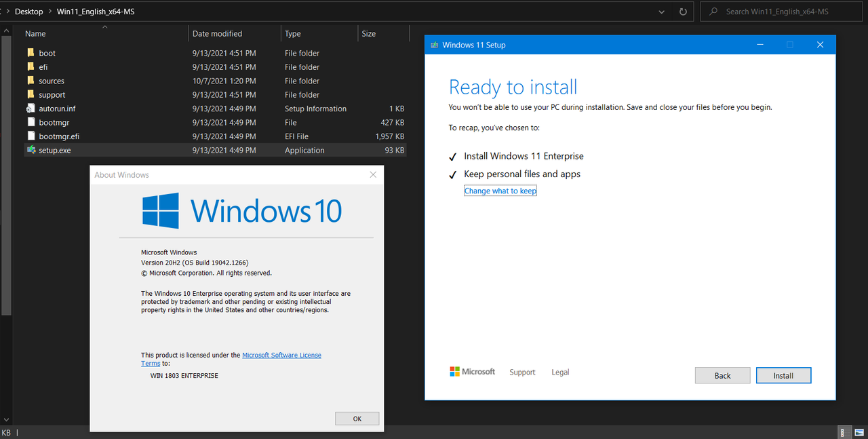Select the file name 'bootmgr.efi'
Image resolution: width=868 pixels, height=439 pixels.
59,136
